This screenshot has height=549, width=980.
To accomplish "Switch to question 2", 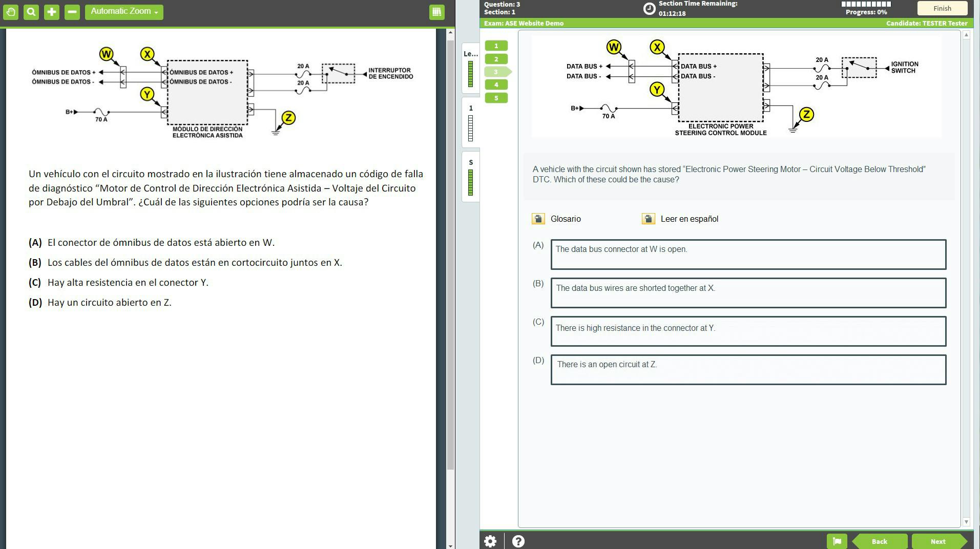I will point(495,59).
